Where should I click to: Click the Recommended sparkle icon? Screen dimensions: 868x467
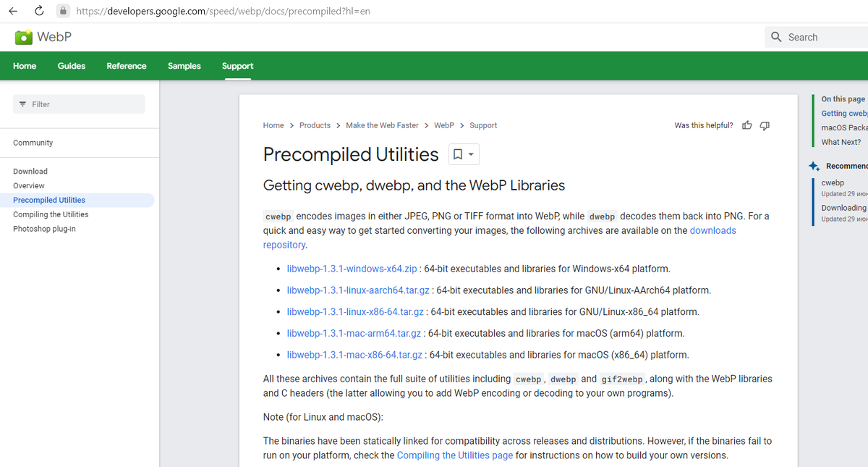(814, 166)
